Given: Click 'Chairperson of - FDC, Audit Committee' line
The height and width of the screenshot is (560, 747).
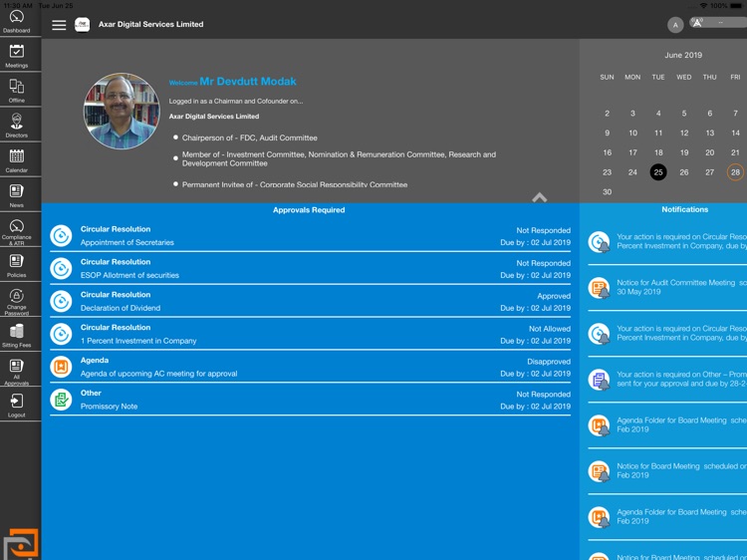Looking at the screenshot, I should click(249, 138).
